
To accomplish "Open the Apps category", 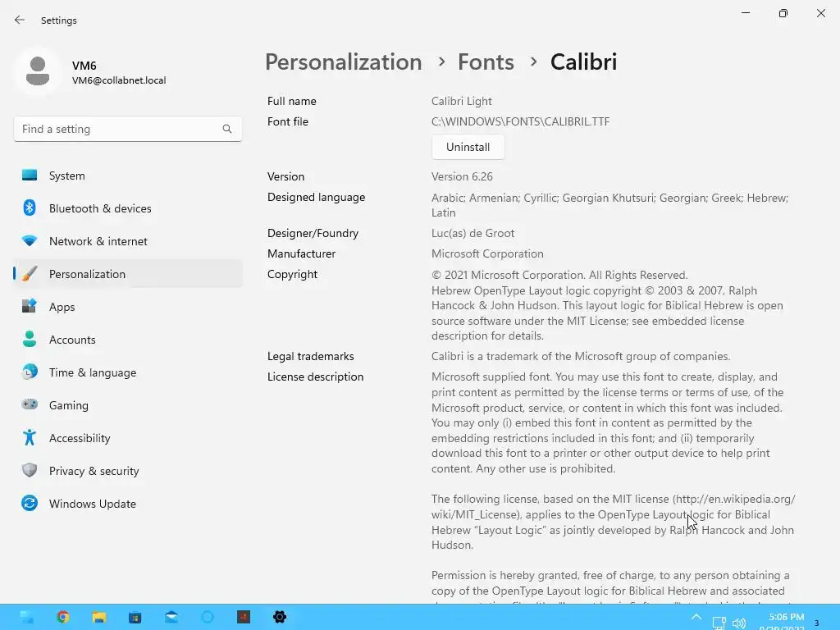I will (x=127, y=307).
